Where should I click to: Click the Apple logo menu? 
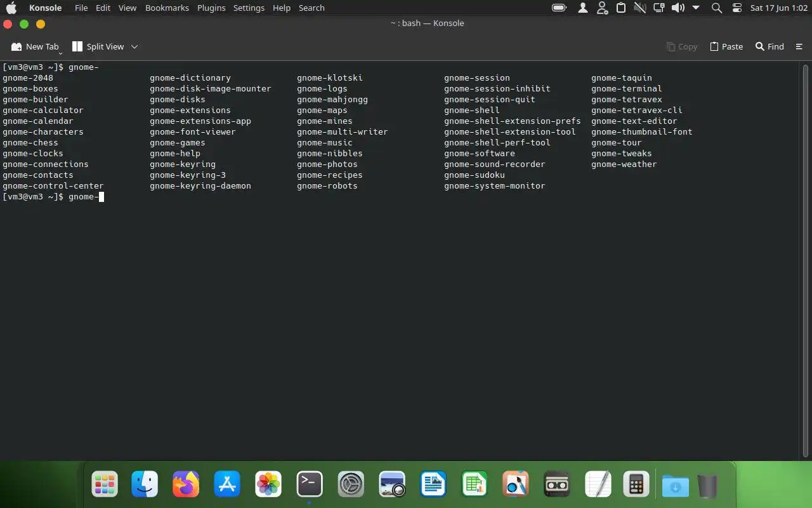pos(11,8)
